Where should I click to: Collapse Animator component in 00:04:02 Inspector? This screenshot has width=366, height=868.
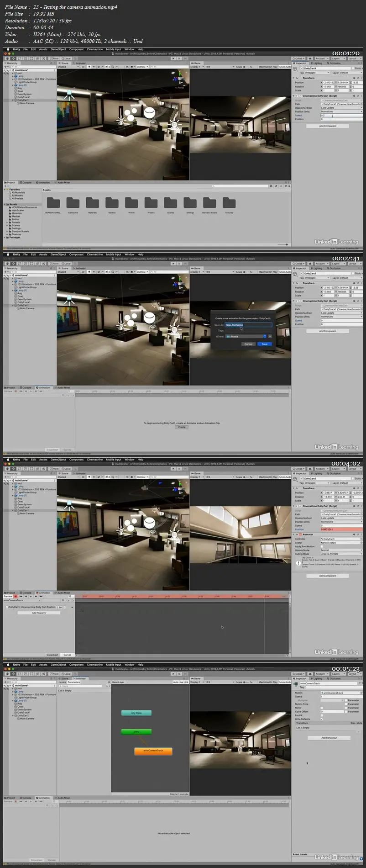[x=294, y=535]
